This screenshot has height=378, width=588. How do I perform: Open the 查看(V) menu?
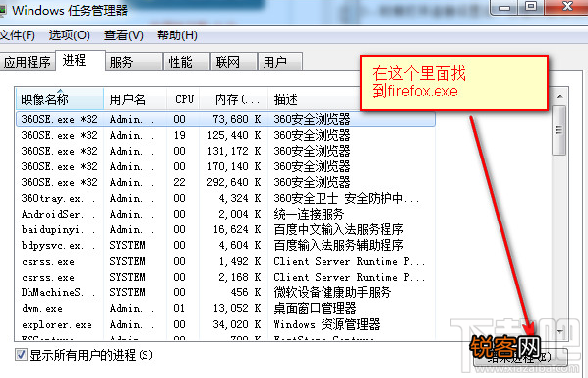click(x=124, y=35)
